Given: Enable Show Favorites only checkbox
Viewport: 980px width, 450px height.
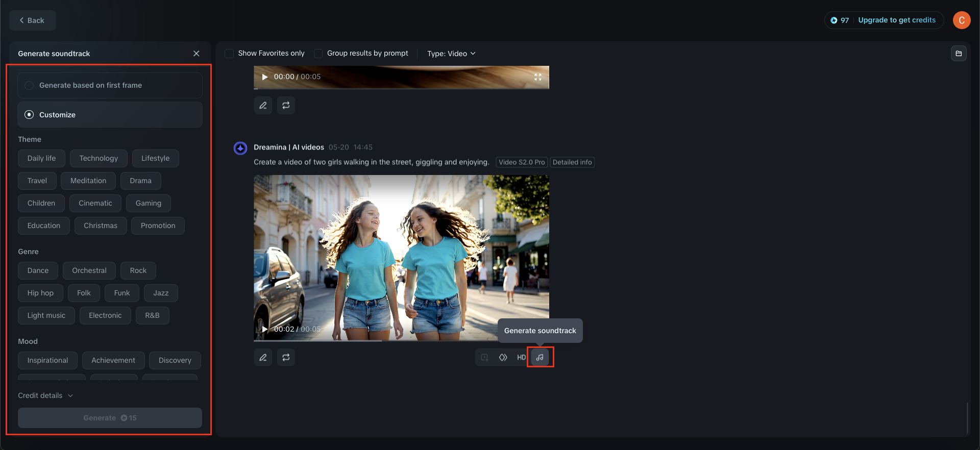Looking at the screenshot, I should [x=230, y=54].
